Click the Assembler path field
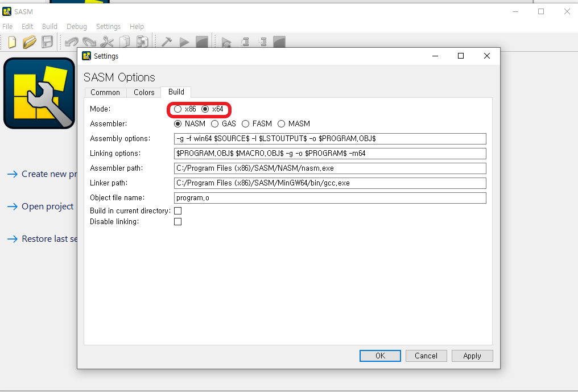Viewport: 578px width, 392px height. (x=330, y=168)
